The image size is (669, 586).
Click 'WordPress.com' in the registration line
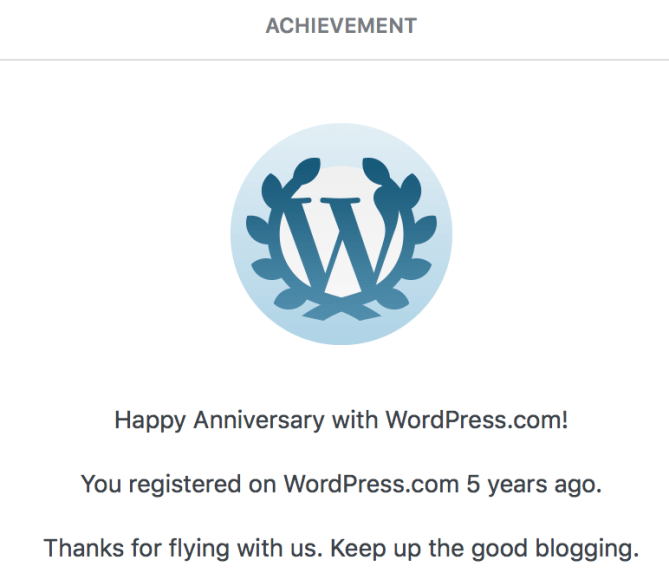pyautogui.click(x=372, y=485)
